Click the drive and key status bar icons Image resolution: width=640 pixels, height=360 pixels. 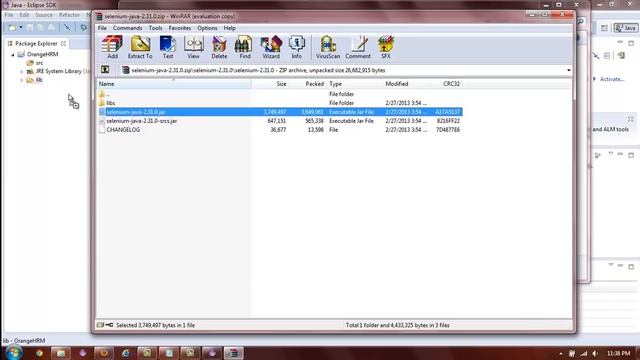tap(105, 325)
